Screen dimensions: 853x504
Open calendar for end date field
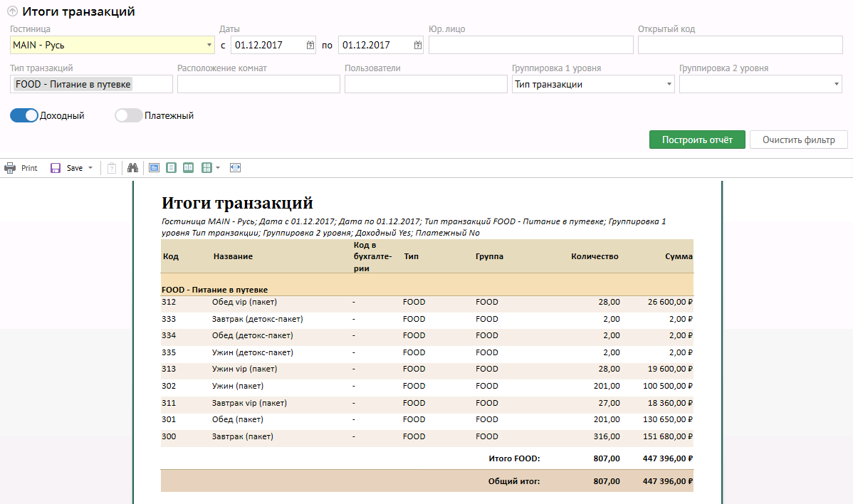[418, 46]
